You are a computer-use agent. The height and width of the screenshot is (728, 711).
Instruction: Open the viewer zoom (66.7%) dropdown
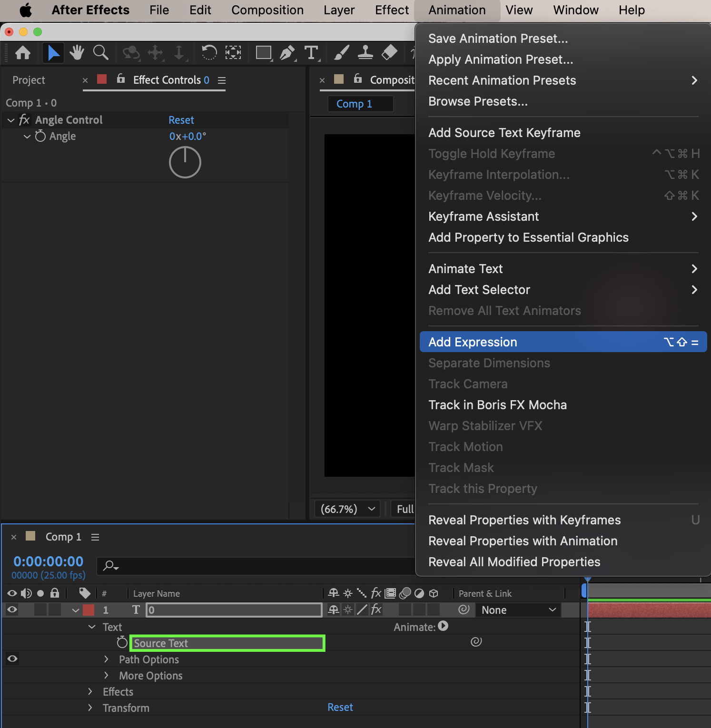[347, 509]
